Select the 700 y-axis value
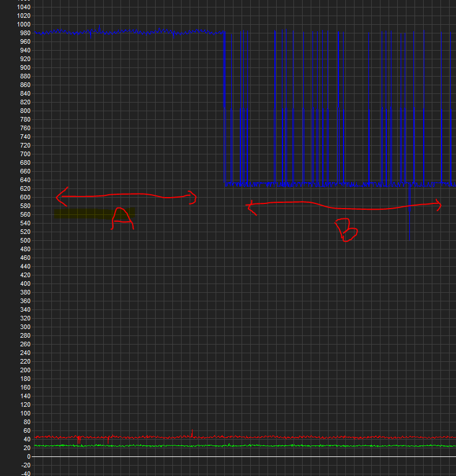 pos(25,154)
